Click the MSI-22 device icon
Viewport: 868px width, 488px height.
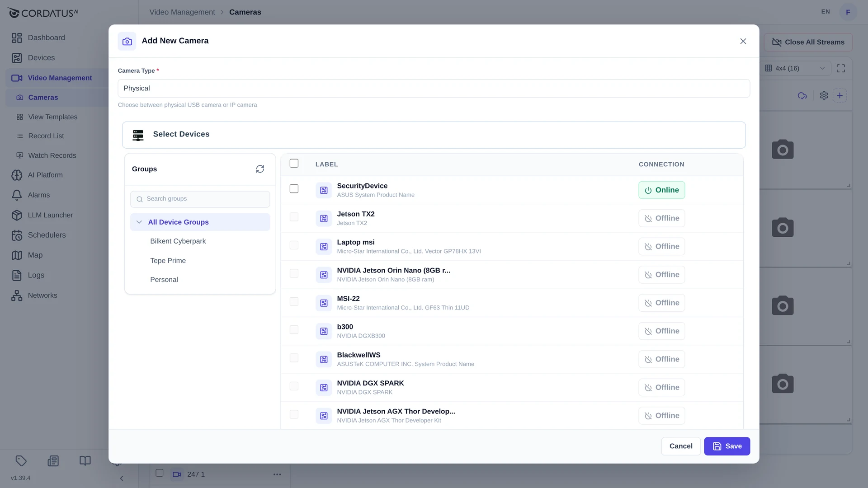324,303
